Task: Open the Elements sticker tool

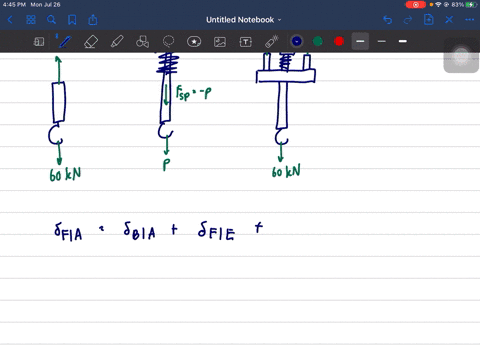Action: coord(194,42)
